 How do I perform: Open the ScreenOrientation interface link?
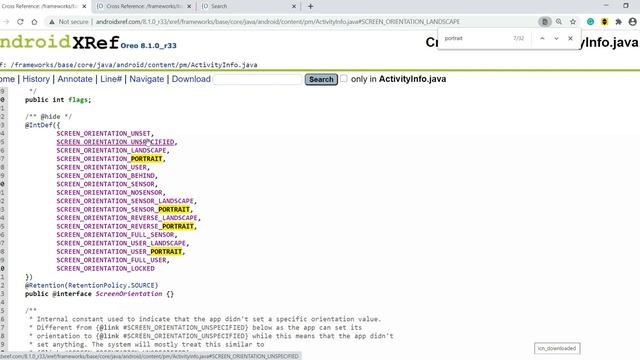[129, 294]
